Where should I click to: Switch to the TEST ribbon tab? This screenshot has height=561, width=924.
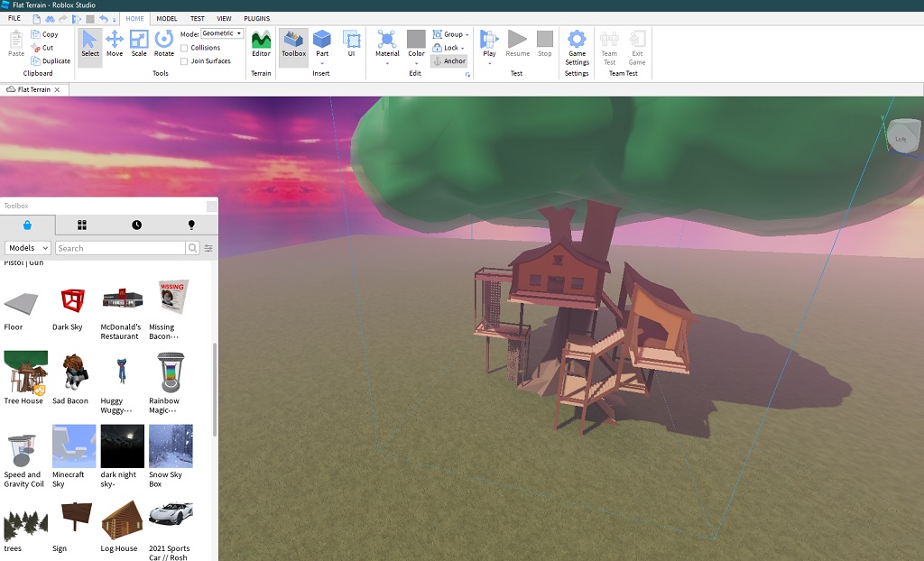[197, 18]
